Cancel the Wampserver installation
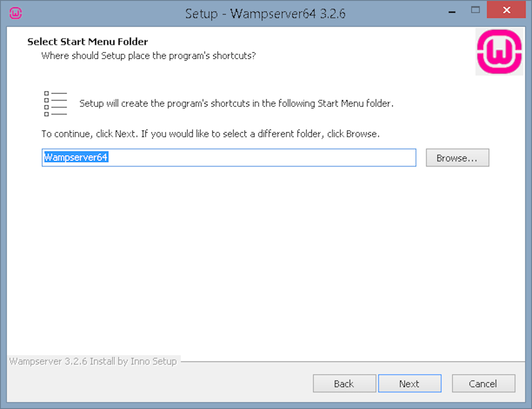Screen dimensions: 532x409 483,384
